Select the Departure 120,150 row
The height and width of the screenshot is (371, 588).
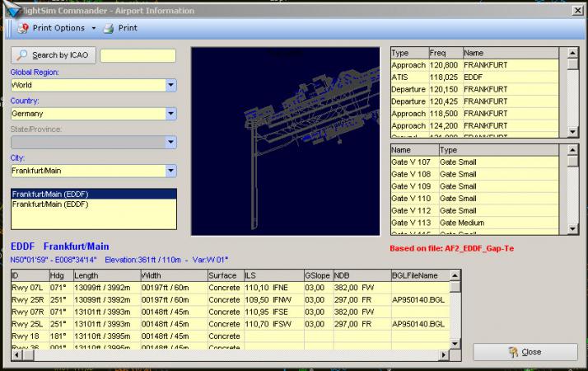pyautogui.click(x=474, y=89)
